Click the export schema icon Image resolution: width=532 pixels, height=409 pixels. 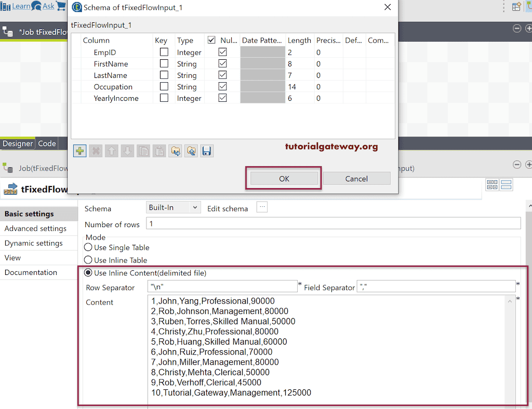click(191, 151)
